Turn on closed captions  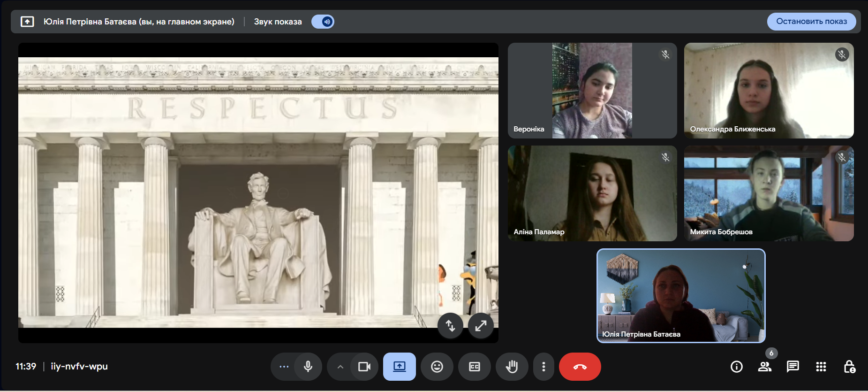click(x=474, y=367)
